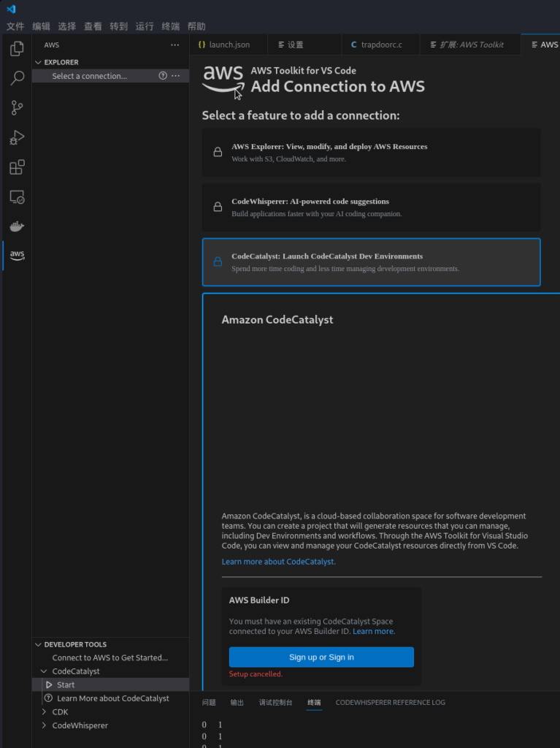Viewport: 560px width, 748px height.
Task: Select the CodeWhisperer feature card
Action: 371,207
